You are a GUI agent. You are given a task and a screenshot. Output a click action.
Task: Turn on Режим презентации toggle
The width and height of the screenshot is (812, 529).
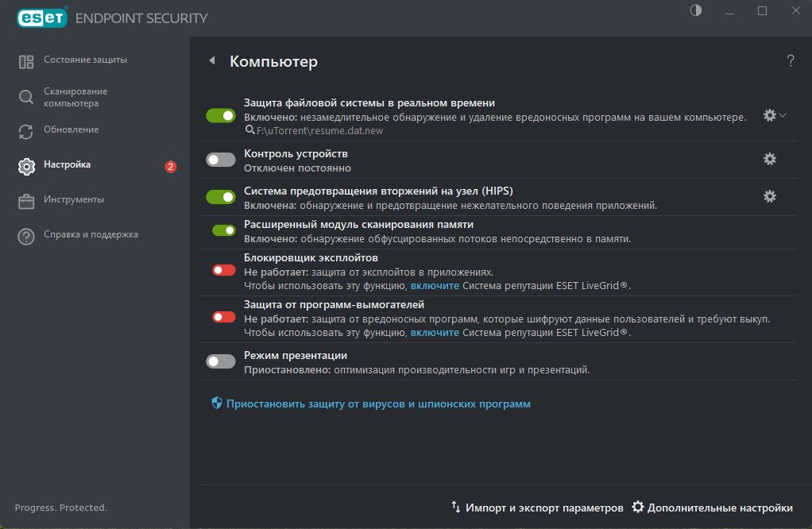click(x=221, y=361)
